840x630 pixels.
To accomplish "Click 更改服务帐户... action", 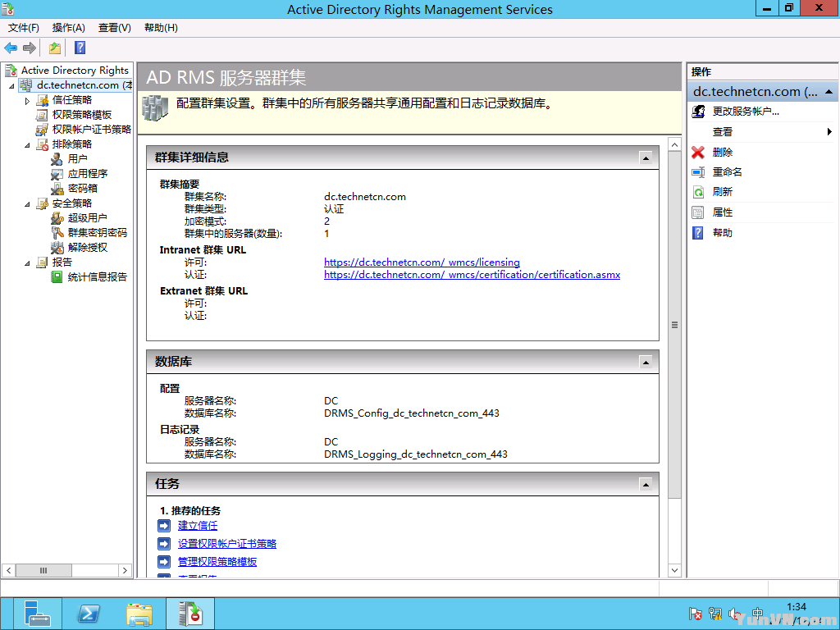I will (746, 112).
